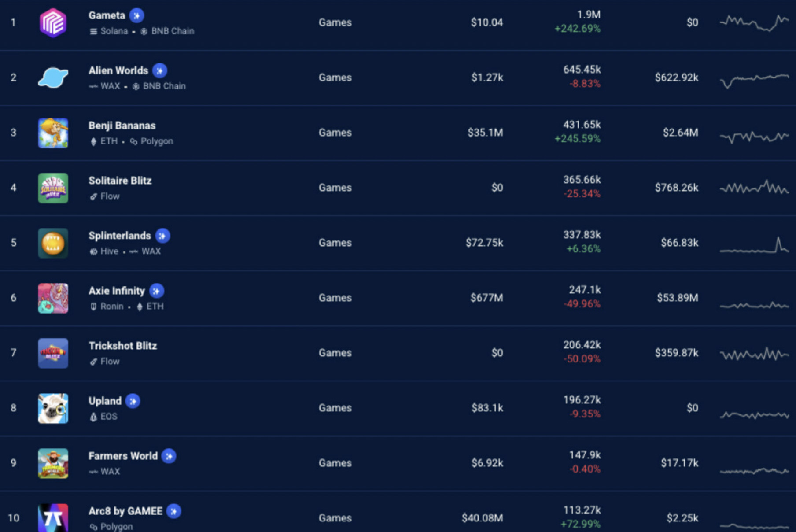Open the Axie Infinity name link
The height and width of the screenshot is (532, 796).
pyautogui.click(x=117, y=291)
